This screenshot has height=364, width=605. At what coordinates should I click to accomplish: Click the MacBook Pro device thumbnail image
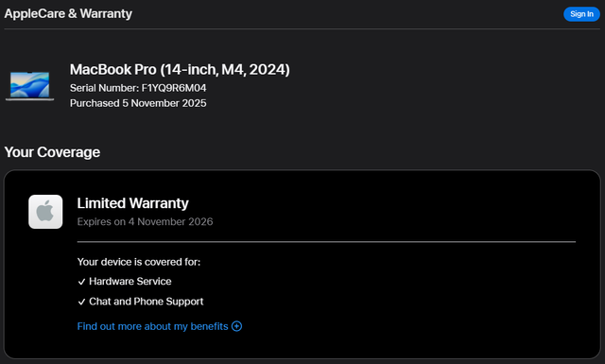[x=29, y=86]
